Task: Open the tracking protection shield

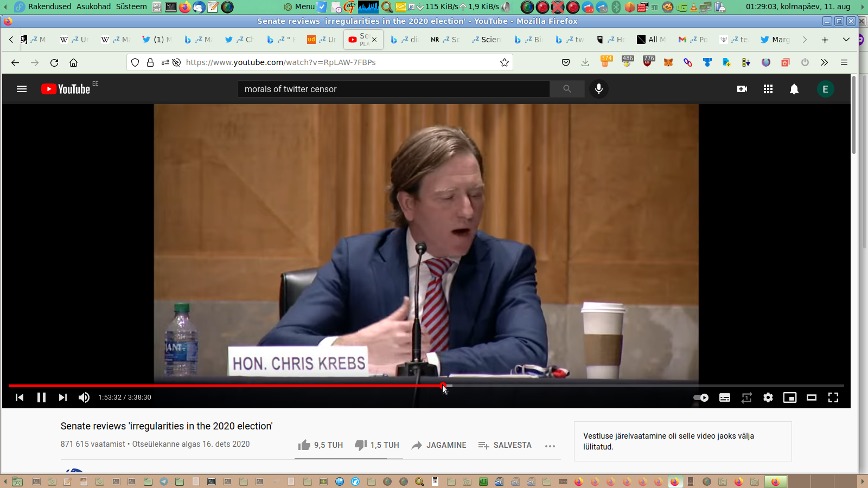Action: coord(135,62)
